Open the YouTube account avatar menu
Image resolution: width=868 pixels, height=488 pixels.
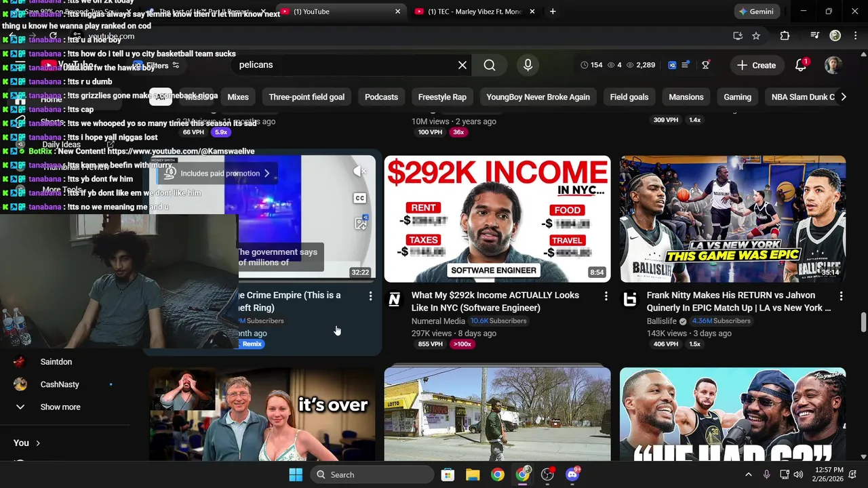coord(833,65)
